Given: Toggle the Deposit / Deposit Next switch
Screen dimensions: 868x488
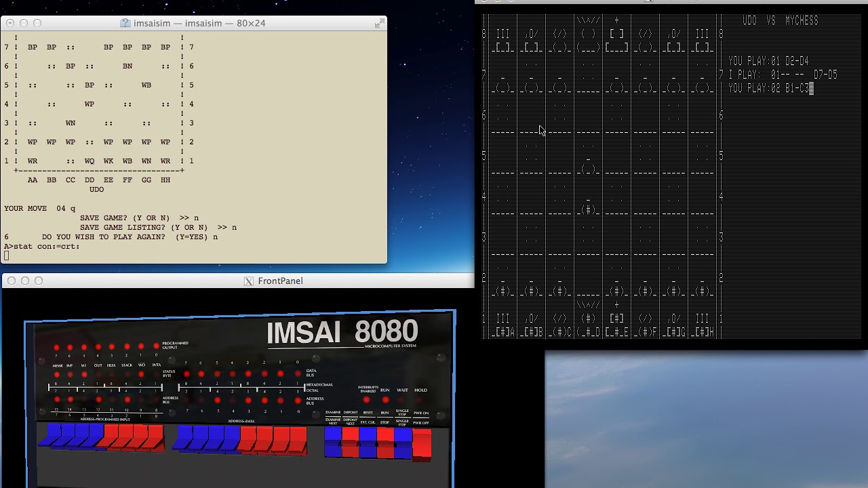Looking at the screenshot, I should [351, 442].
